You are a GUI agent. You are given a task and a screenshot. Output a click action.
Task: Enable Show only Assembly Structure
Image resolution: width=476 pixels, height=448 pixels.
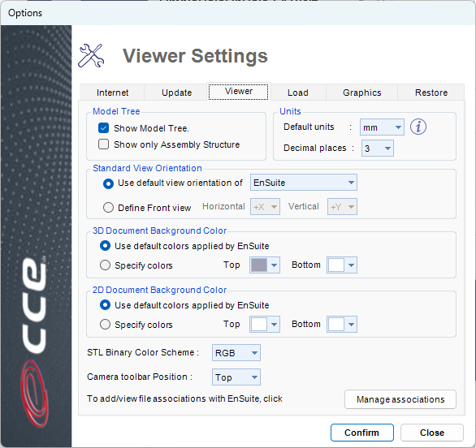(103, 144)
